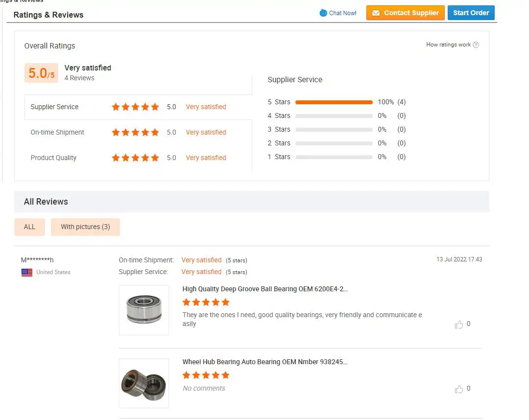
Task: Click Supplier Service rating stars
Action: point(135,107)
